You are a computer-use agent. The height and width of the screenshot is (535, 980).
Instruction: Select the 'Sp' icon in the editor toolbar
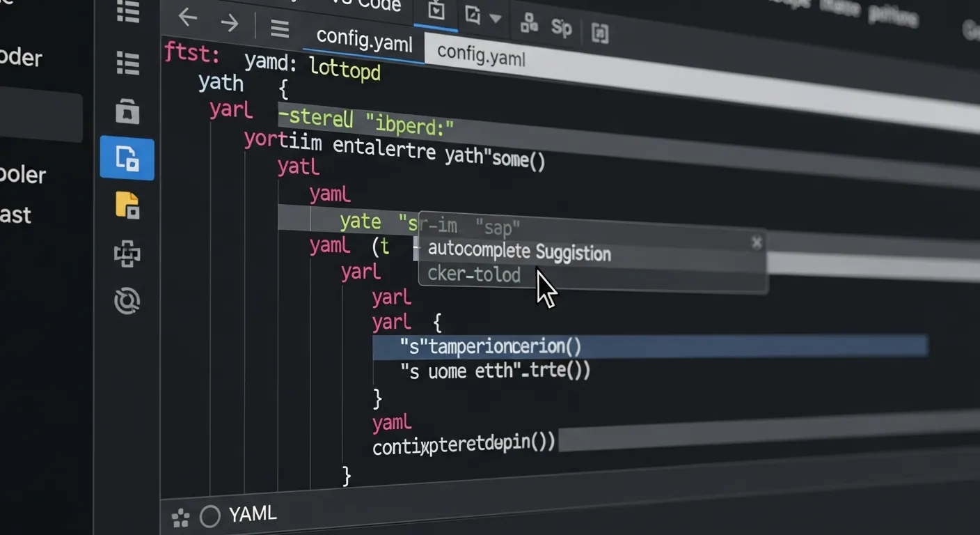562,29
